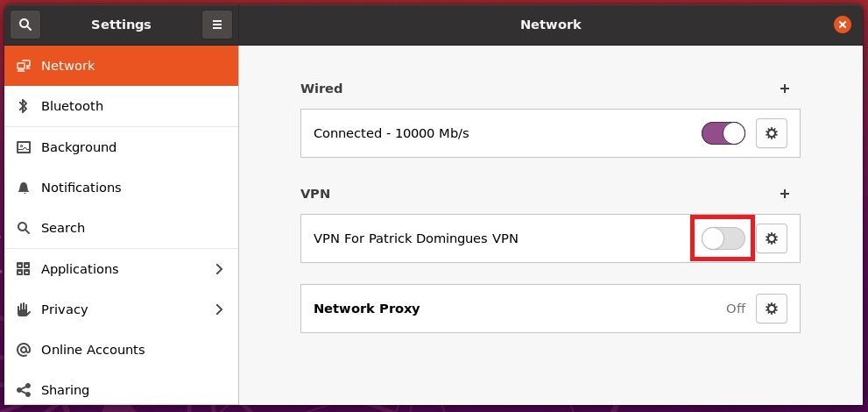Open the Settings hamburger menu
This screenshot has height=412, width=868.
click(217, 25)
